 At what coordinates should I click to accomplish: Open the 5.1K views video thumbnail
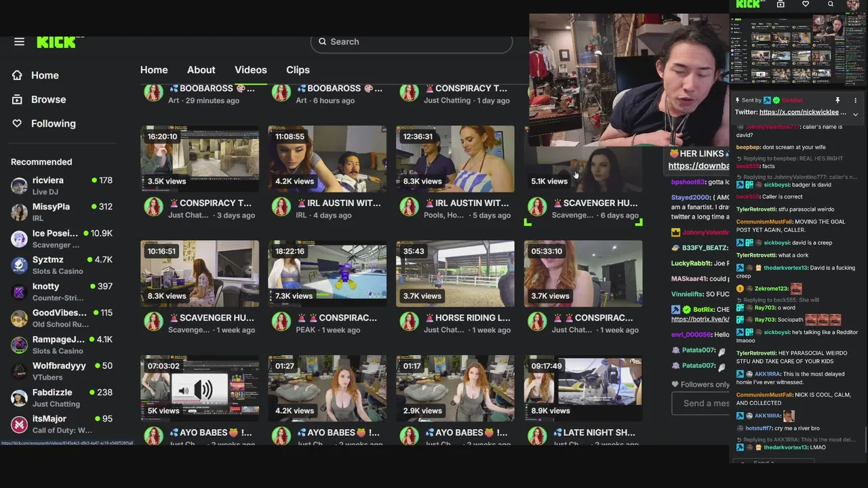tap(583, 169)
